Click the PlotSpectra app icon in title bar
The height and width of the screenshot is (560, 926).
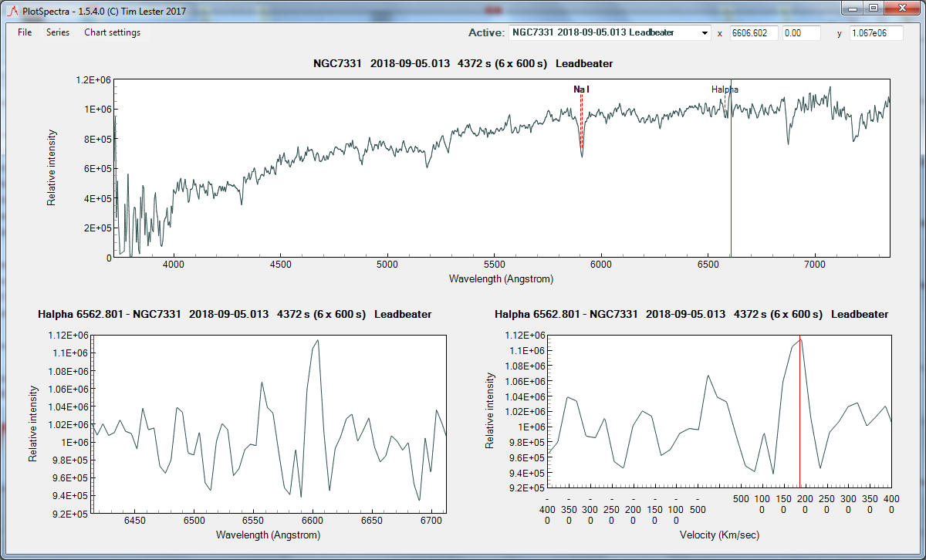click(12, 10)
